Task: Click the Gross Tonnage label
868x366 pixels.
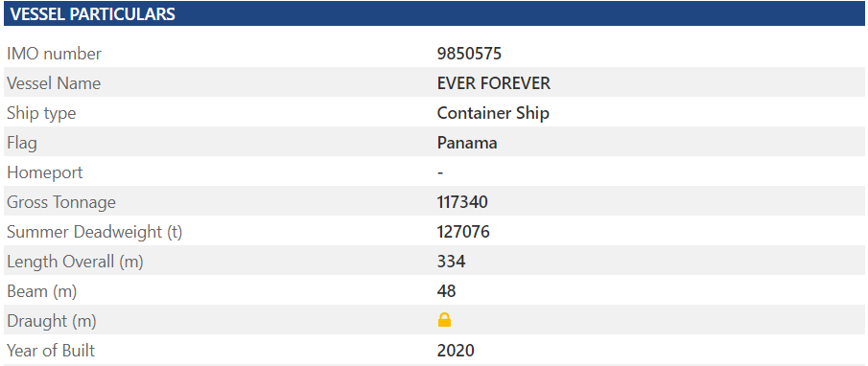Action: click(61, 202)
